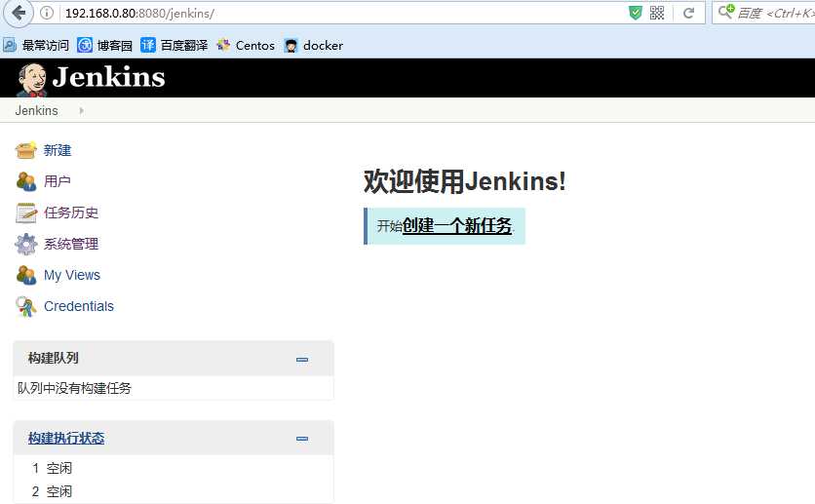Click executor 1 空闲 row
Viewport: 815px width, 504px height.
point(174,468)
